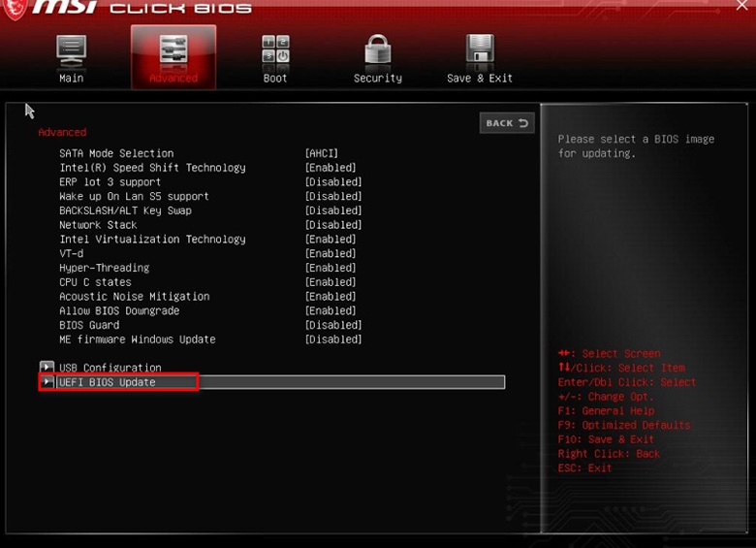Select the Network Stack label
Image resolution: width=756 pixels, height=548 pixels.
pos(98,225)
